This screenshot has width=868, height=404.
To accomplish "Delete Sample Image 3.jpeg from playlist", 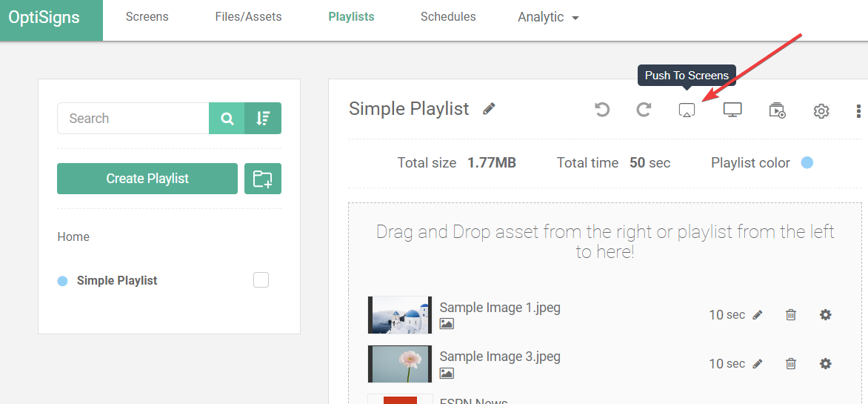I will [x=791, y=363].
